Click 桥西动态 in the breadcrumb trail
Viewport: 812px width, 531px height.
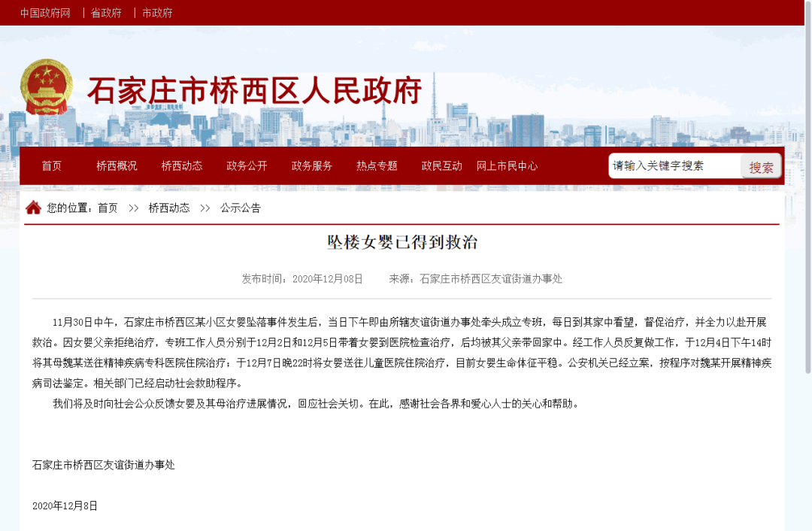pyautogui.click(x=169, y=208)
